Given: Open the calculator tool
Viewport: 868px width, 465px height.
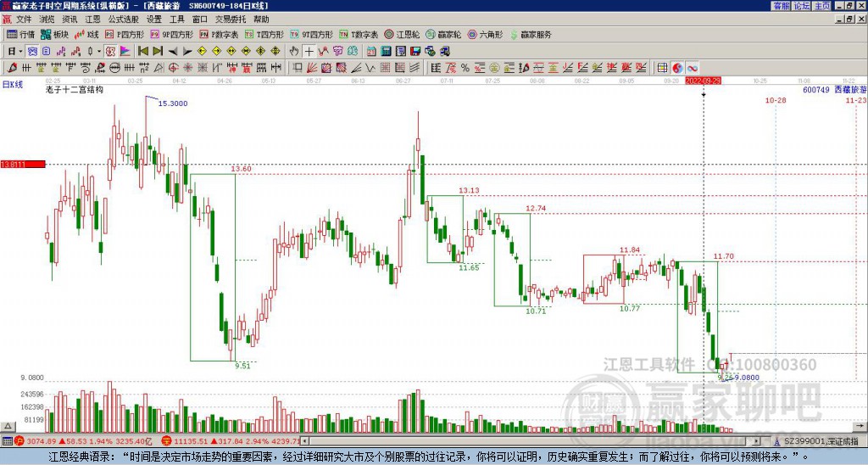Looking at the screenshot, I should tap(387, 52).
